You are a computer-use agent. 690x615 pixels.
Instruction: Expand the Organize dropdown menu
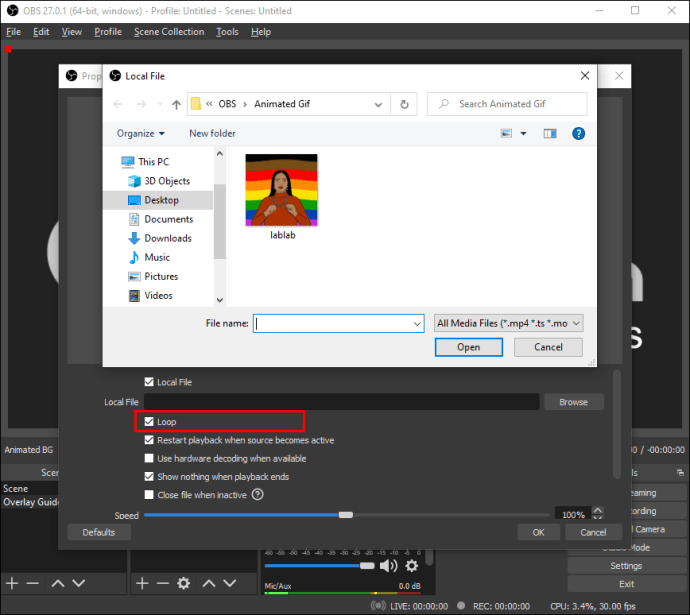tap(141, 133)
